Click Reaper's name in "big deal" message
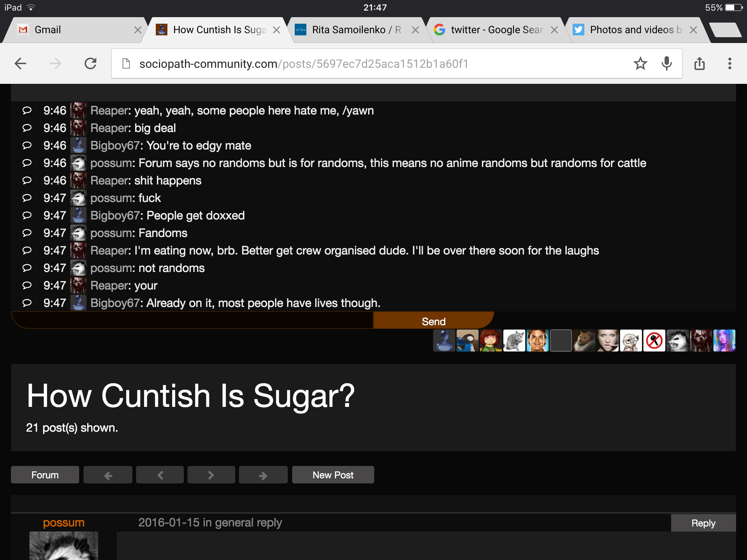Viewport: 747px width, 560px height. coord(109,128)
